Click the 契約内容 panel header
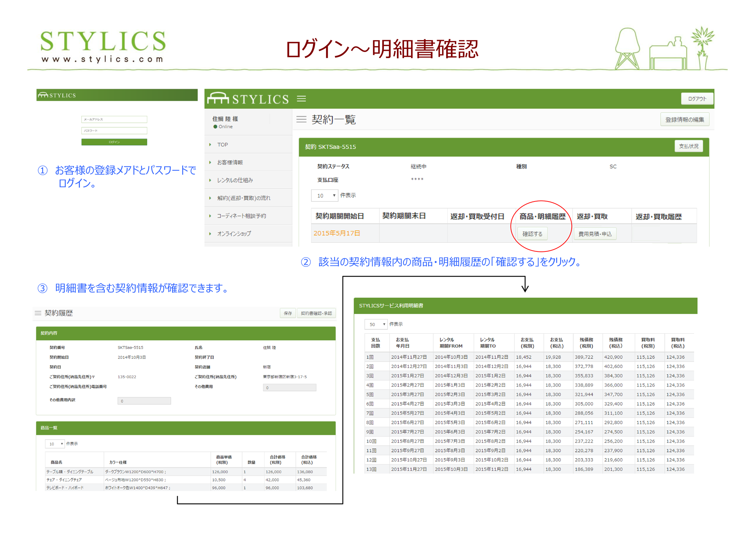 186,333
